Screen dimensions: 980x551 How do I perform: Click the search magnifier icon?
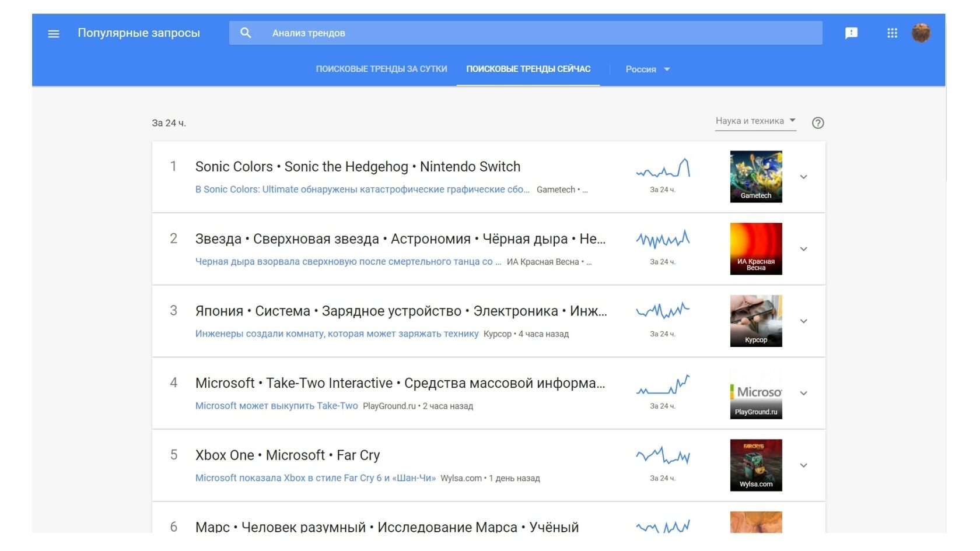tap(246, 33)
